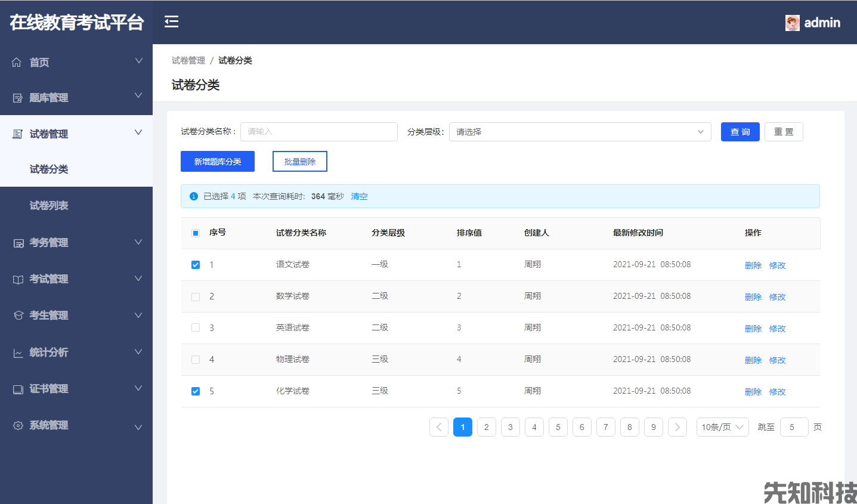Click the 新增题库分类 button
Screen dimensions: 857x504
(218, 162)
